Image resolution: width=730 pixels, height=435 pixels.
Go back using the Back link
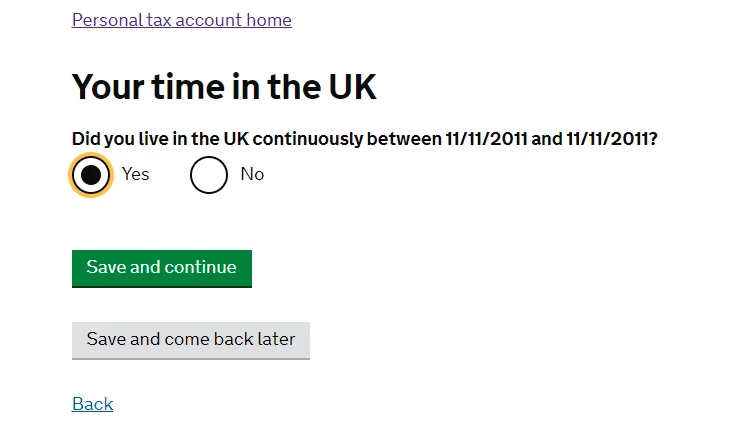(93, 404)
